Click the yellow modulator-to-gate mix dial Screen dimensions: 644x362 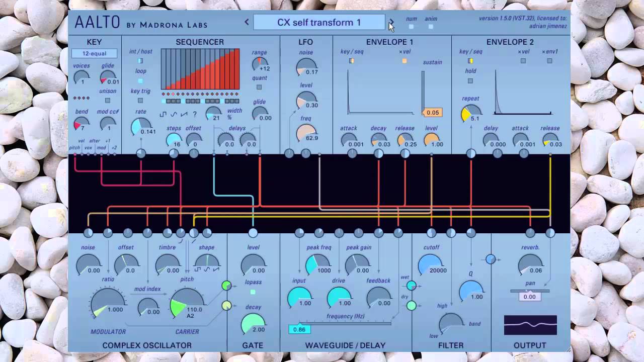[226, 305]
